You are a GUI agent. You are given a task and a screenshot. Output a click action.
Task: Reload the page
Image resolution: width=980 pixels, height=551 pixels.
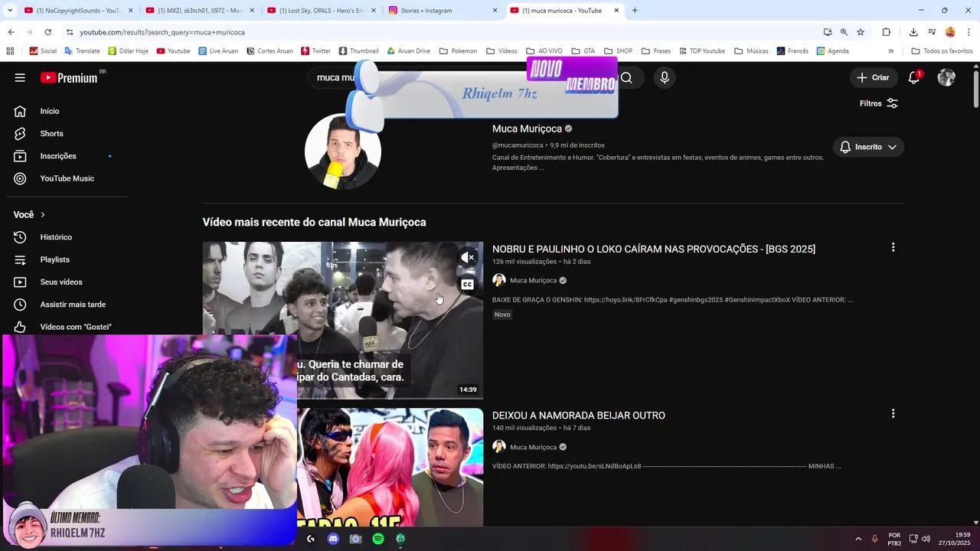pos(47,32)
